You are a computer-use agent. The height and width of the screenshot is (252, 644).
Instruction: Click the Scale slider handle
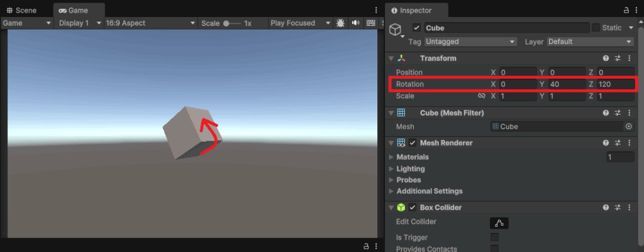pyautogui.click(x=226, y=23)
